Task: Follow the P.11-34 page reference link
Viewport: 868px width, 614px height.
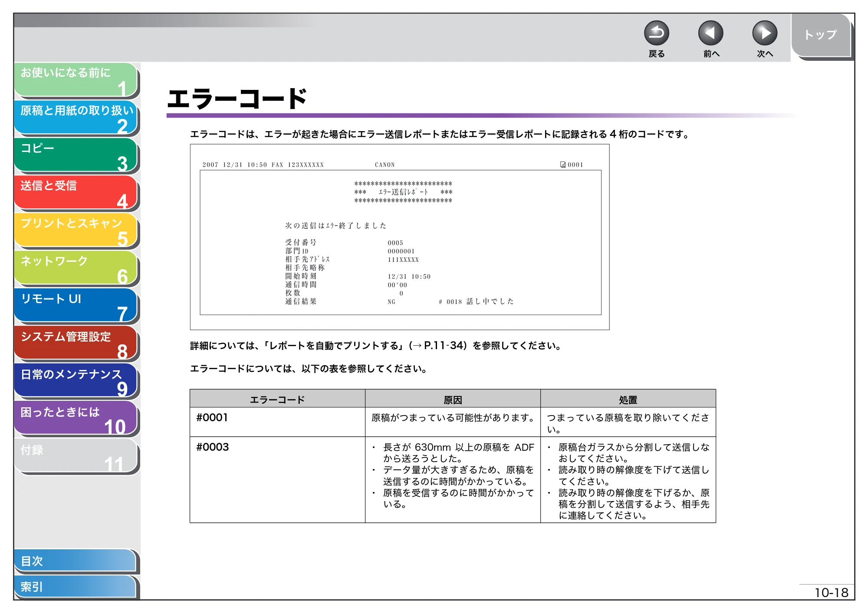Action: [444, 346]
